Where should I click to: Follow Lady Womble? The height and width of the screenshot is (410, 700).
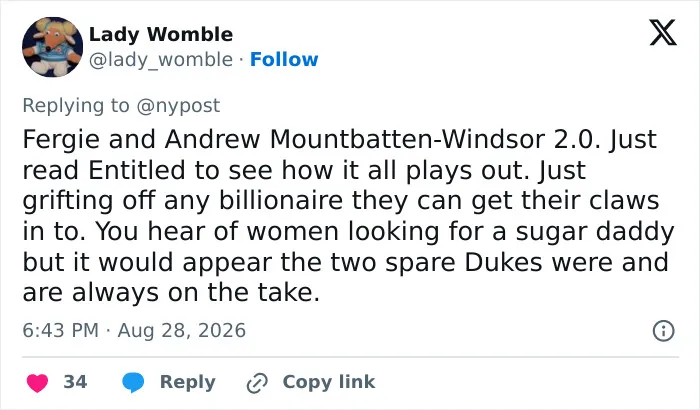(284, 59)
